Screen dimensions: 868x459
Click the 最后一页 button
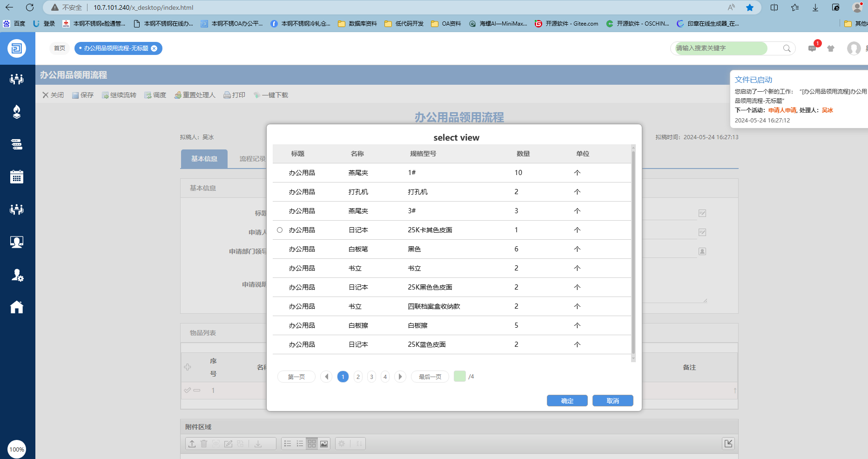point(430,377)
